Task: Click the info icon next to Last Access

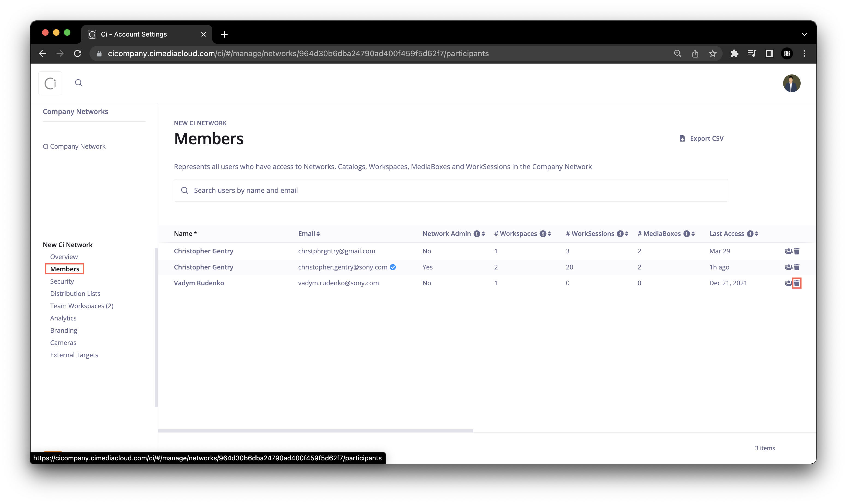Action: tap(750, 234)
